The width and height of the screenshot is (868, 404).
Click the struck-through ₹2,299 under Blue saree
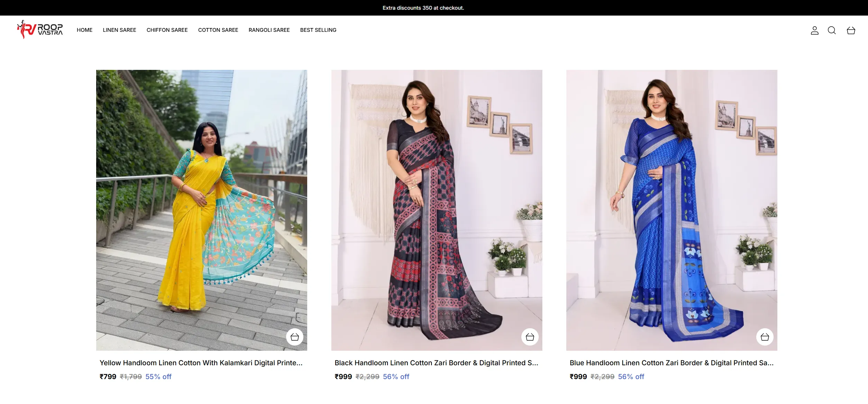602,377
